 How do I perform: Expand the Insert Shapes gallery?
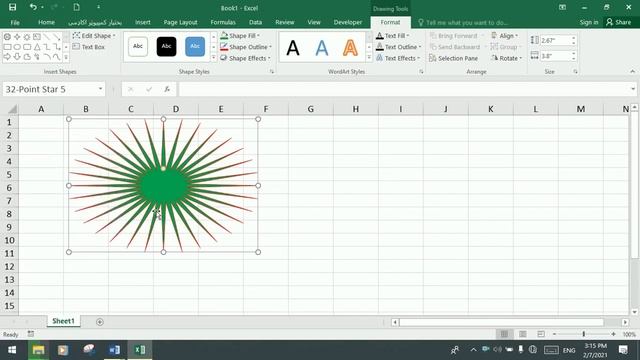click(66, 58)
